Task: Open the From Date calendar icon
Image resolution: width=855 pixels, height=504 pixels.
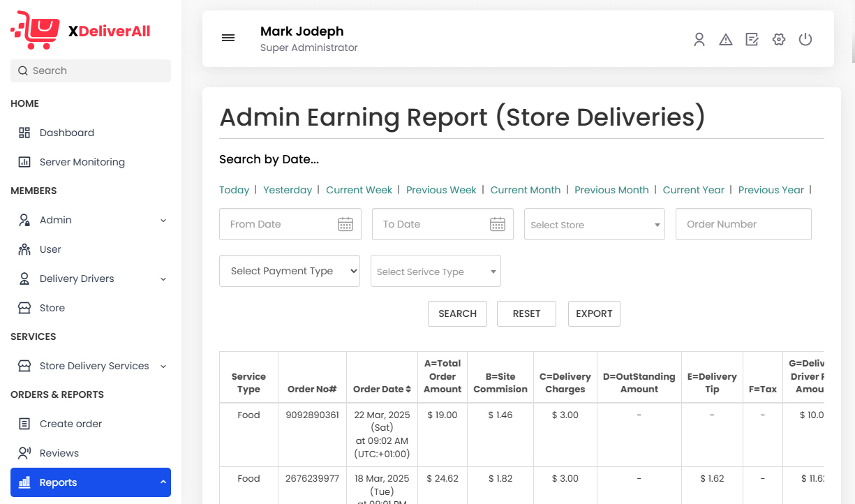Action: [345, 224]
